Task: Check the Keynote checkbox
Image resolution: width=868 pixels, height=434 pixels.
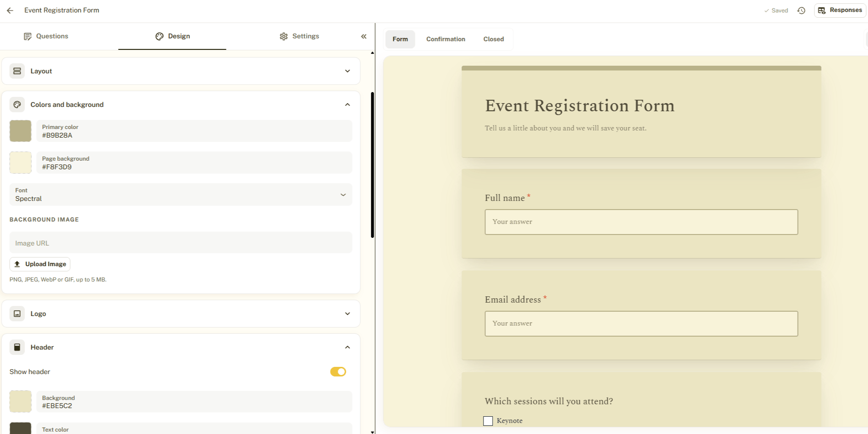Action: coord(488,421)
